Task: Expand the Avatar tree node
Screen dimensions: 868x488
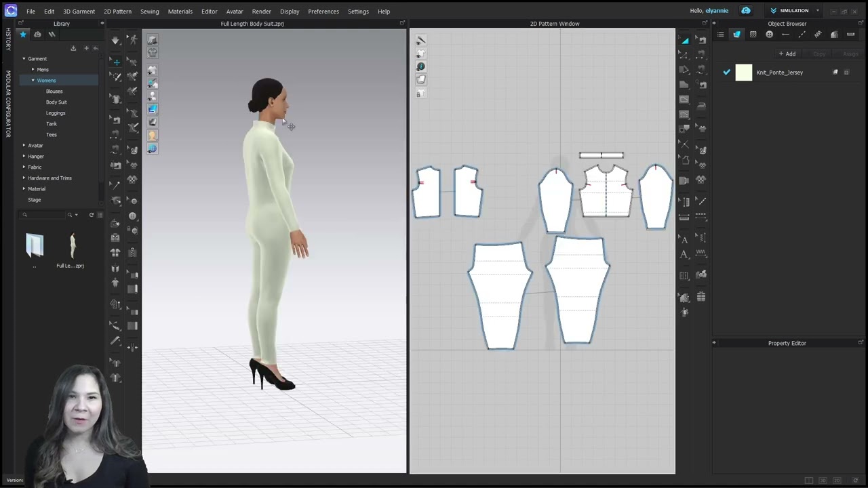Action: point(24,146)
